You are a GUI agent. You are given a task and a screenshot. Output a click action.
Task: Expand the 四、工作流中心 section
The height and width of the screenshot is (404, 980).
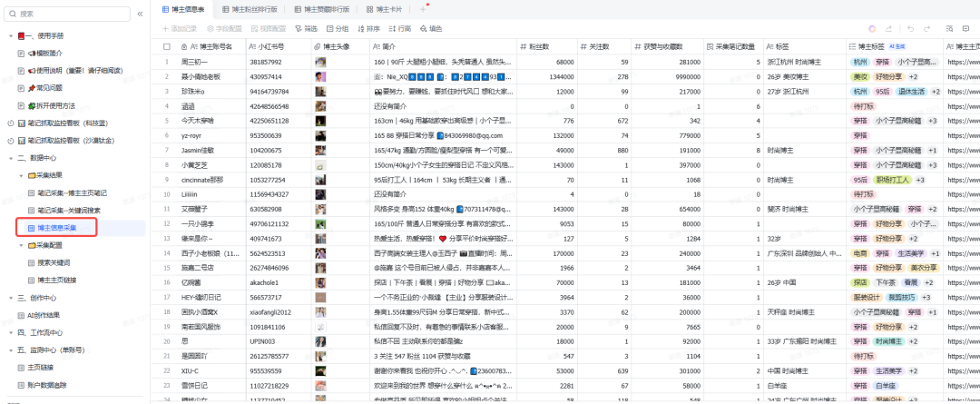11,332
